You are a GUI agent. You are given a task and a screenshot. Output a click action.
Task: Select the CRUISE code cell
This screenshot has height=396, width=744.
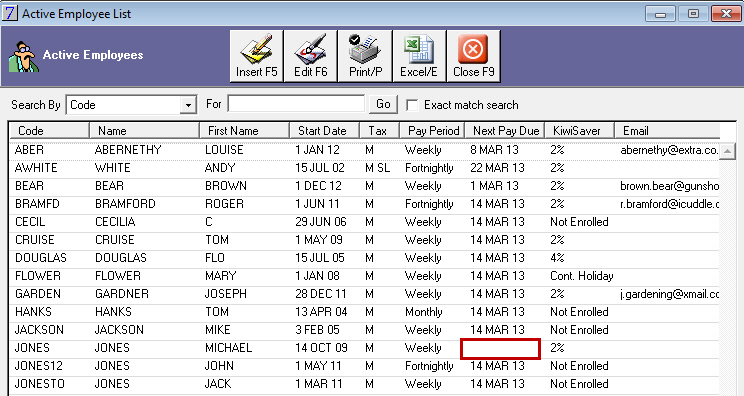point(35,240)
